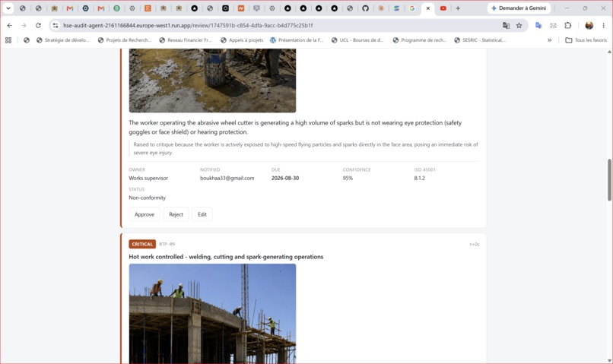The width and height of the screenshot is (613, 364).
Task: Switch to the orange E icon tab
Action: click(x=148, y=8)
